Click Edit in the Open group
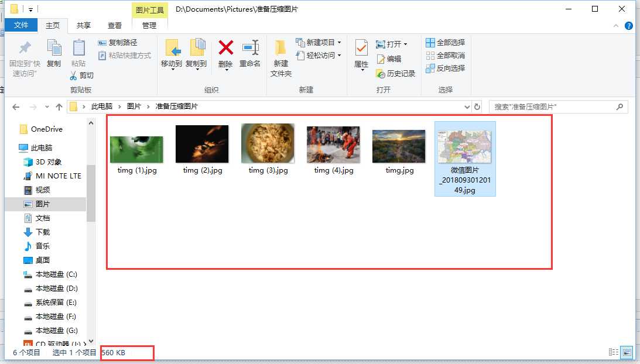Viewport: 640px width, 364px height. click(389, 59)
